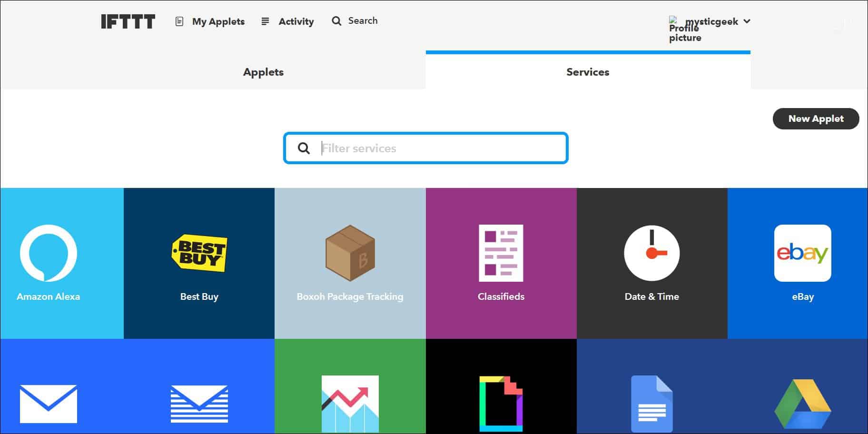Open the Activity feed

point(296,21)
